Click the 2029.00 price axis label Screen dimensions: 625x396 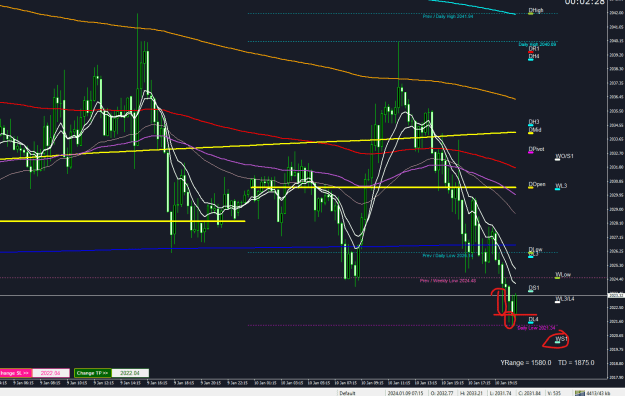[x=616, y=209]
